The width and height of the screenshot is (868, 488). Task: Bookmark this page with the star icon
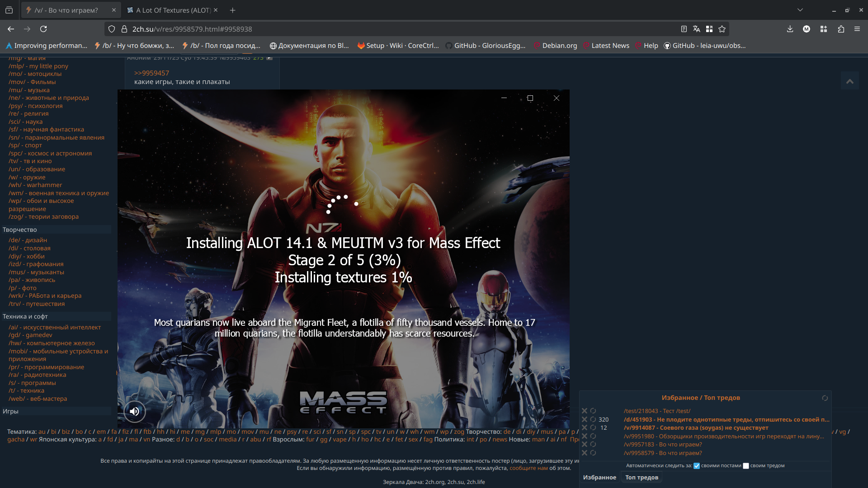(722, 29)
